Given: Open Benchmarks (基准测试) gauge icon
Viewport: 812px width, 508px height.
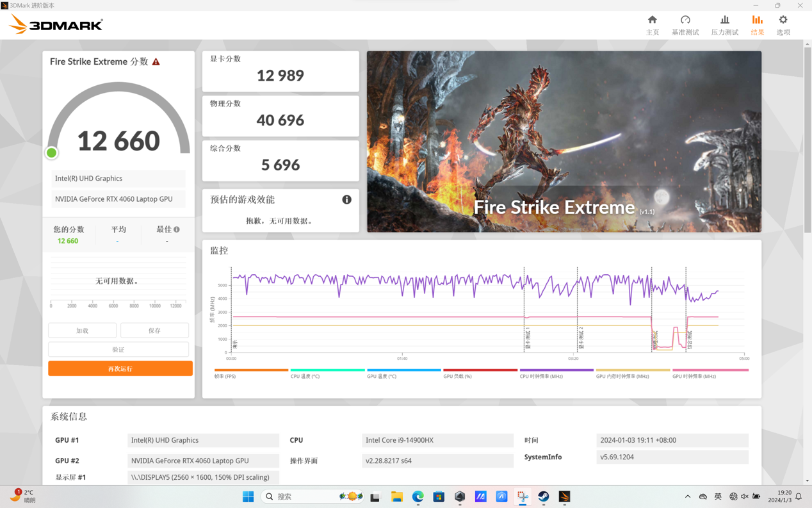Looking at the screenshot, I should (685, 25).
